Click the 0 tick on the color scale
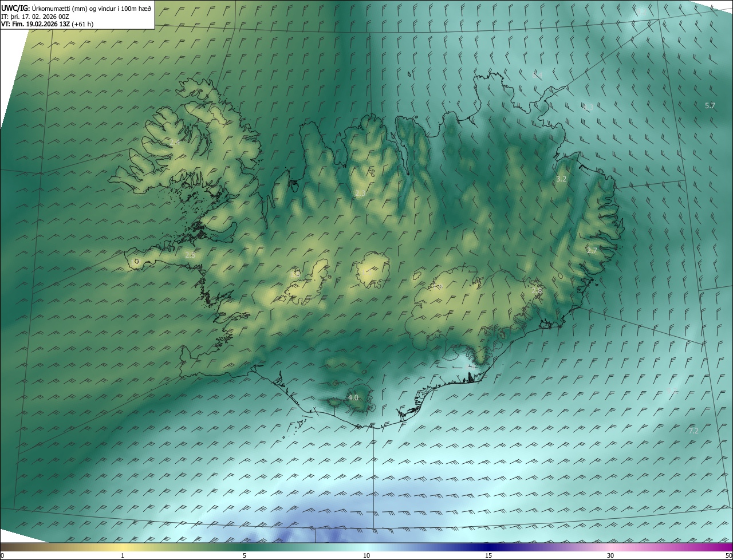Viewport: 733px width, 560px height. (x=2, y=556)
